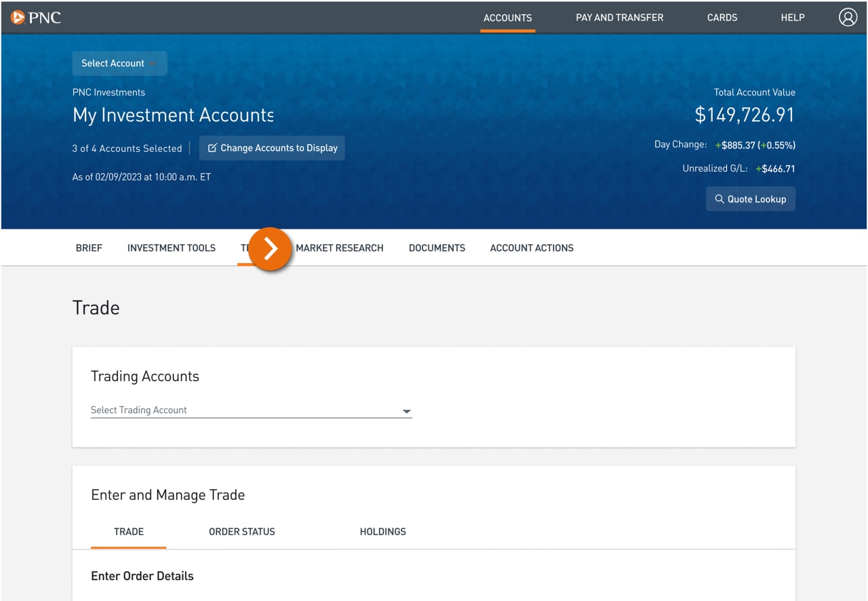Click the edit icon beside Change Accounts to Display
This screenshot has height=601, width=868.
tap(212, 147)
